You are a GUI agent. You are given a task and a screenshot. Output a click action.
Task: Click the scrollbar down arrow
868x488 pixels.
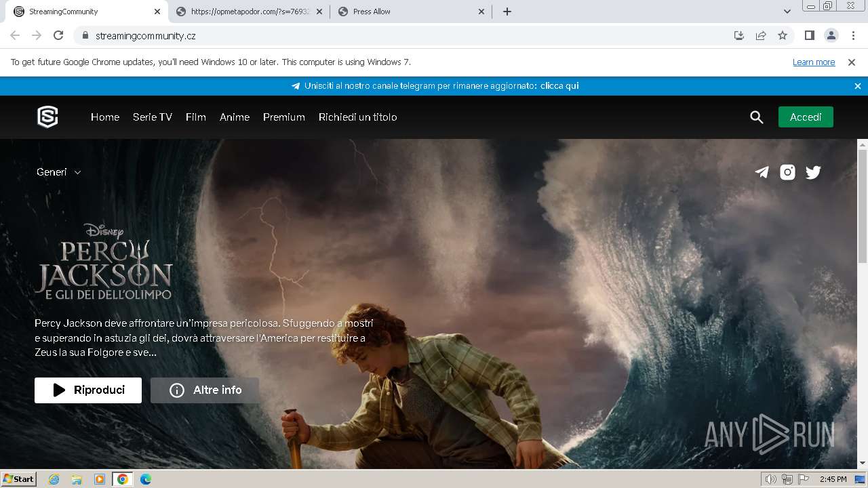pos(863,464)
